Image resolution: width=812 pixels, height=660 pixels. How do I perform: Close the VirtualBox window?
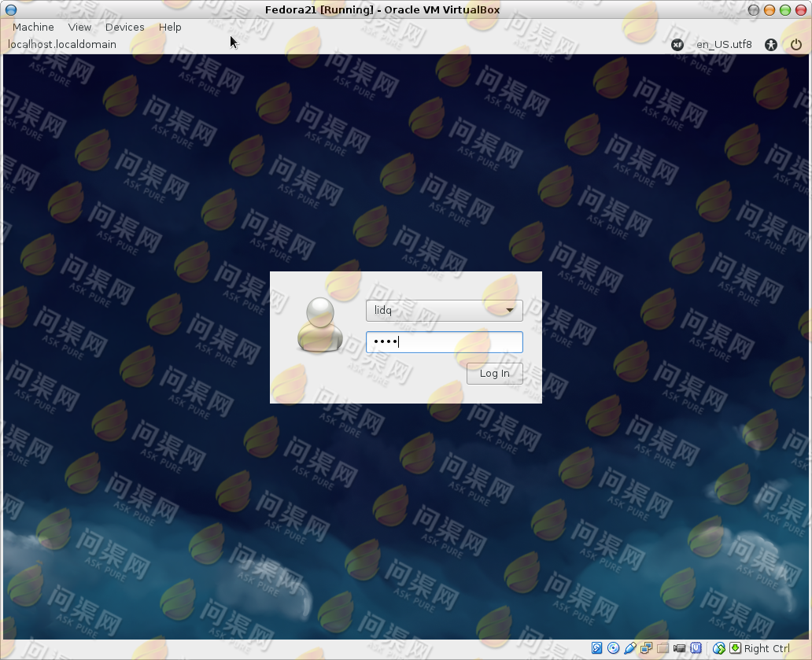[801, 10]
